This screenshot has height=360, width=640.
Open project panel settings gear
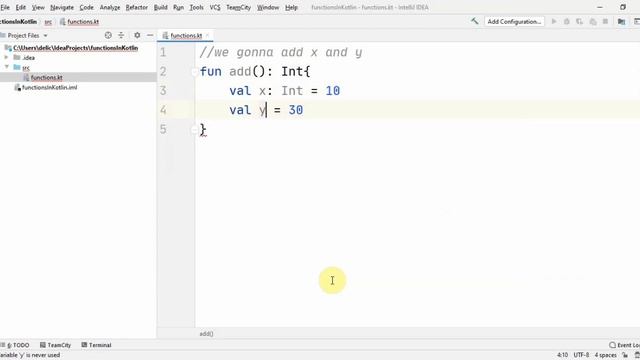137,36
